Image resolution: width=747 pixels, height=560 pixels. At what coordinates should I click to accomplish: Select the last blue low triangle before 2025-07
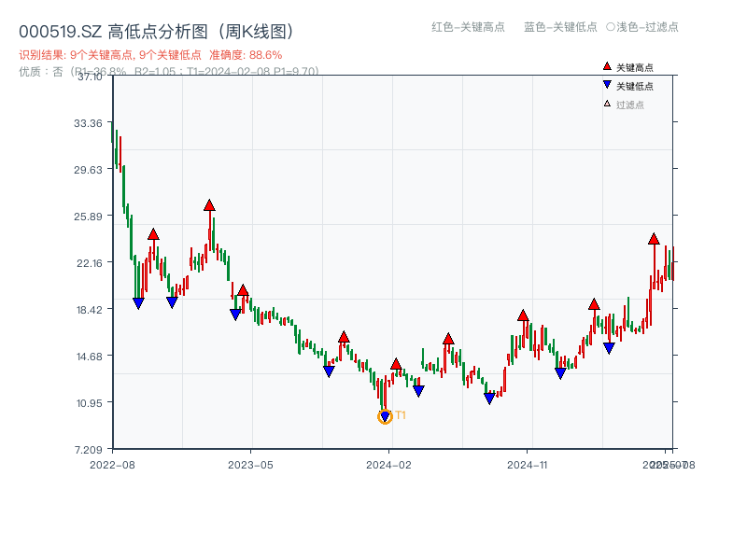[x=609, y=348]
